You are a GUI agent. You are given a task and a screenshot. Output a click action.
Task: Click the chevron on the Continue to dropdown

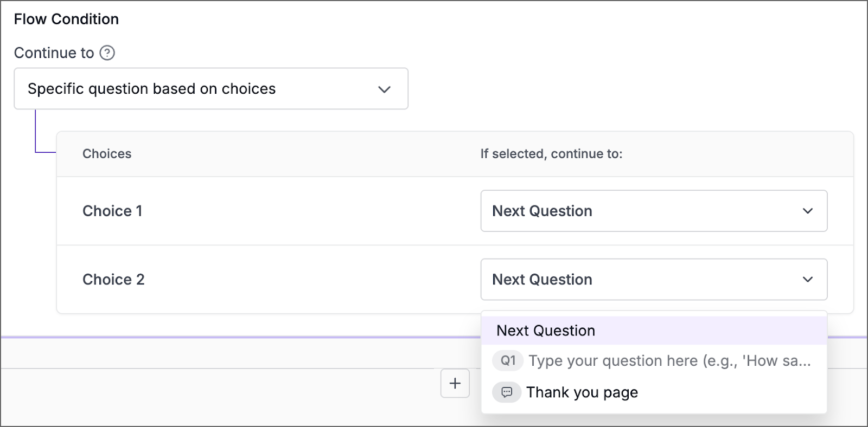pos(385,89)
